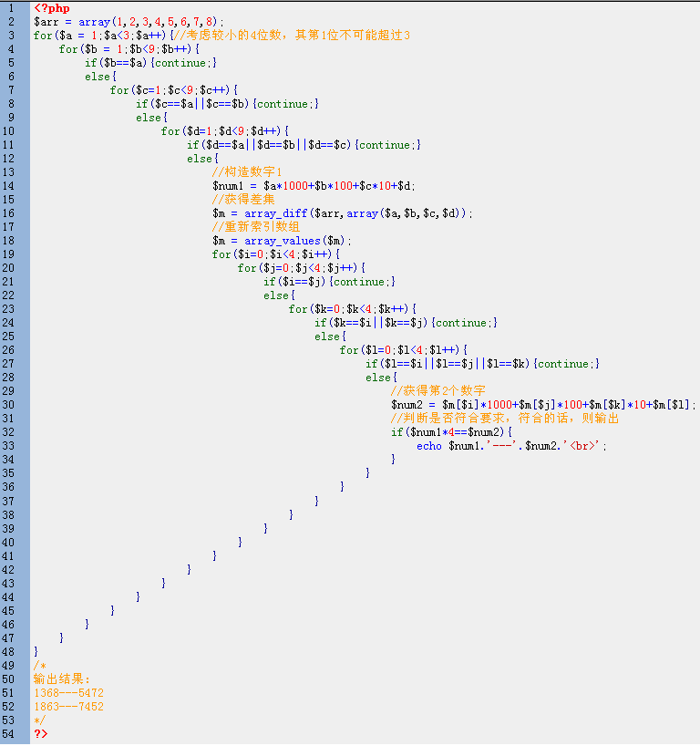This screenshot has width=700, height=746.
Task: Click the opening <?php tag
Action: (51, 7)
